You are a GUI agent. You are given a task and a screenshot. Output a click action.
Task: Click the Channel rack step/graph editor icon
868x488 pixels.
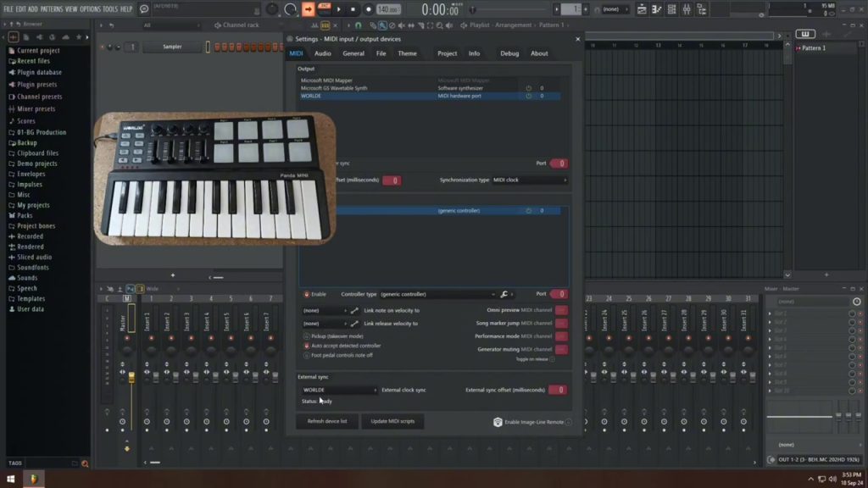[x=325, y=25]
